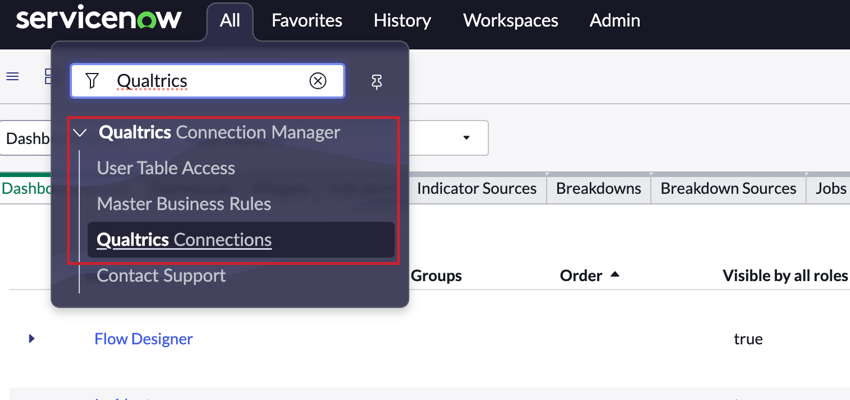Switch to the Breakdown Sources tab

pyautogui.click(x=728, y=188)
